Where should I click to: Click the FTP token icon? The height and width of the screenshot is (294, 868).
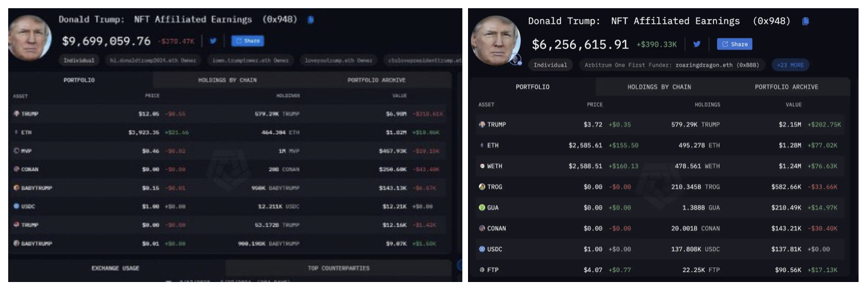pyautogui.click(x=482, y=270)
